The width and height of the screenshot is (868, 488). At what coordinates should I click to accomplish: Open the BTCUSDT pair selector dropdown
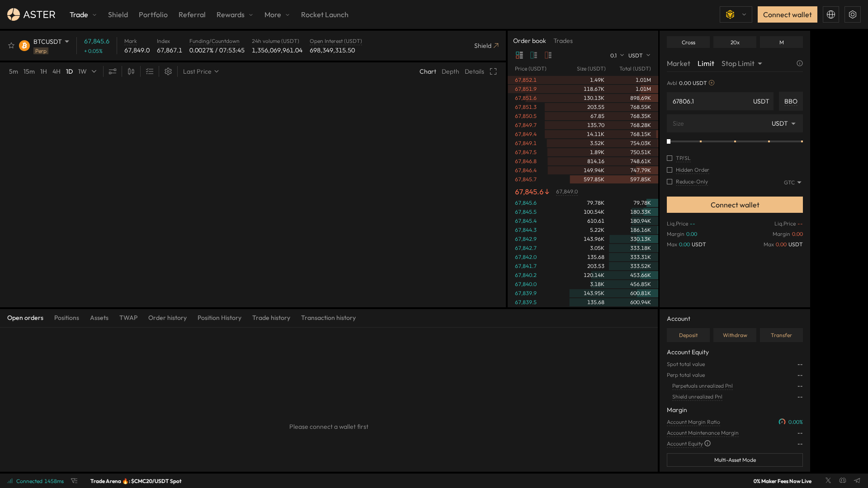[51, 42]
